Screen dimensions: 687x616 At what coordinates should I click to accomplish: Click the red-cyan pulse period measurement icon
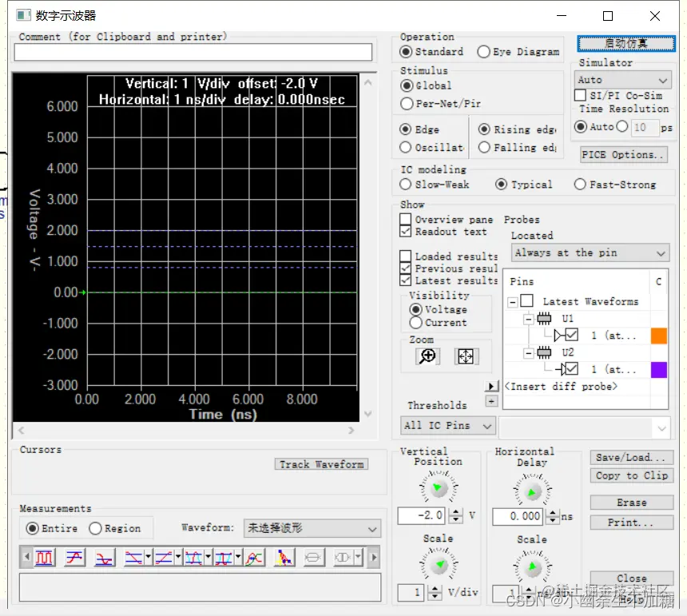tap(224, 558)
